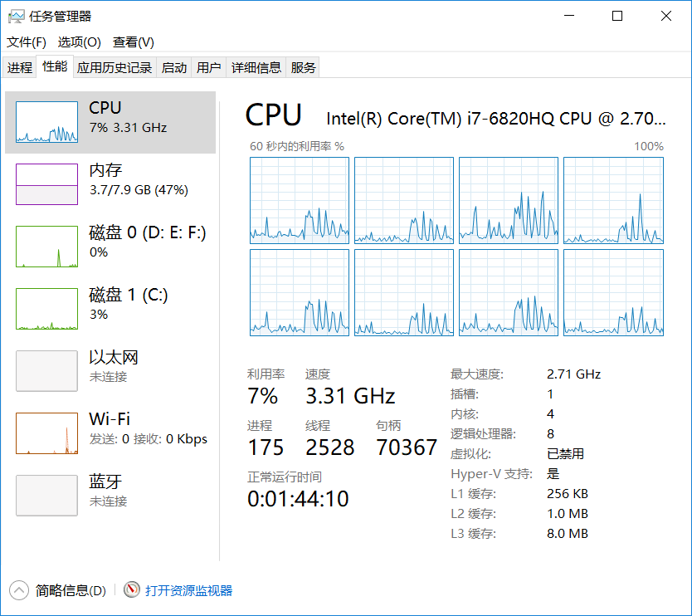Image resolution: width=692 pixels, height=616 pixels.
Task: Open the 查看(V) menu
Action: tap(134, 42)
